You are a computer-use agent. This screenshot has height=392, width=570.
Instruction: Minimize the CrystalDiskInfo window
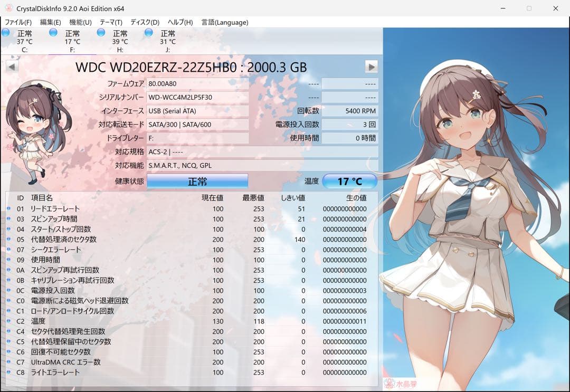pyautogui.click(x=503, y=8)
